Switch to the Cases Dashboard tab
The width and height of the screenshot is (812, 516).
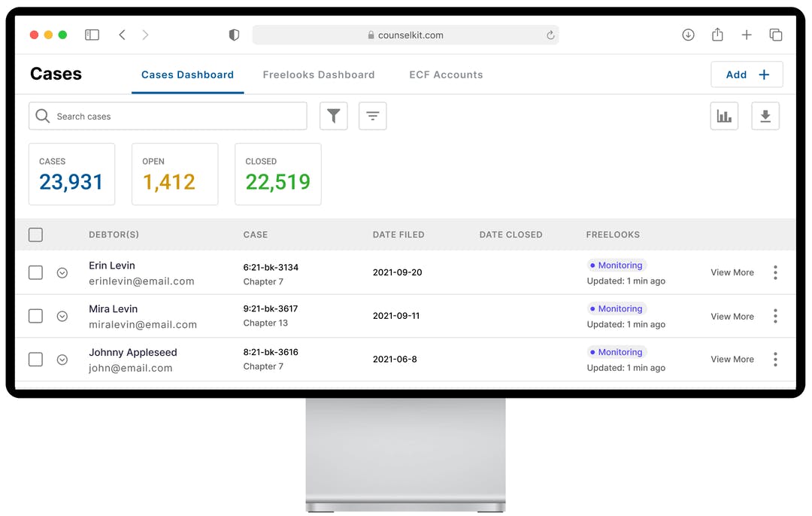[187, 74]
